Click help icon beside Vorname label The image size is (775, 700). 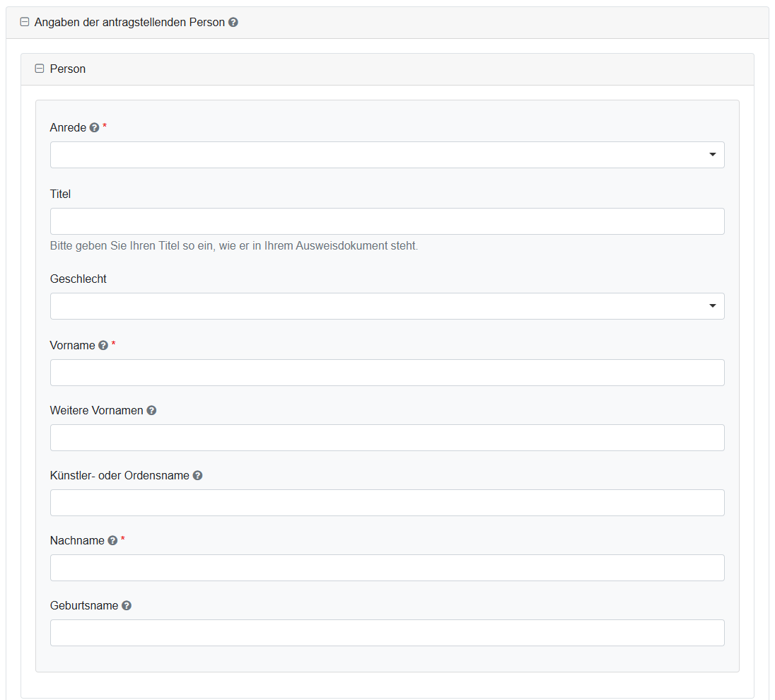(x=103, y=346)
